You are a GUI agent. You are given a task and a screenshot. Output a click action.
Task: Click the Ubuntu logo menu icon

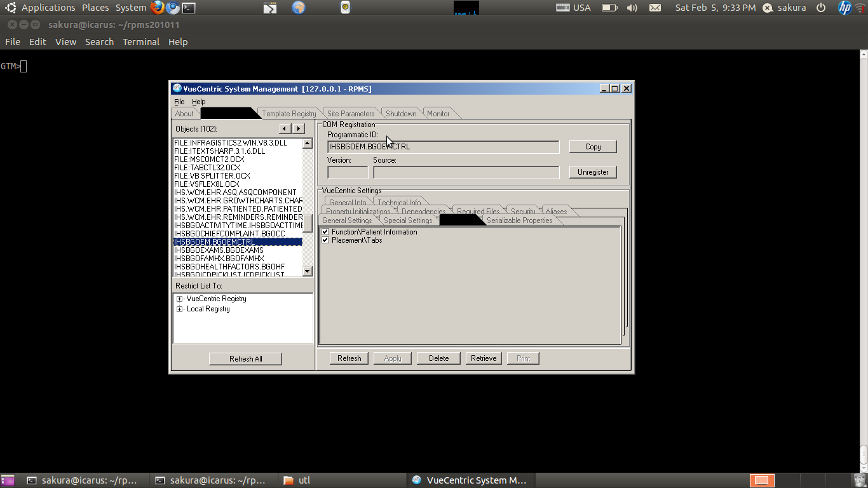point(11,8)
